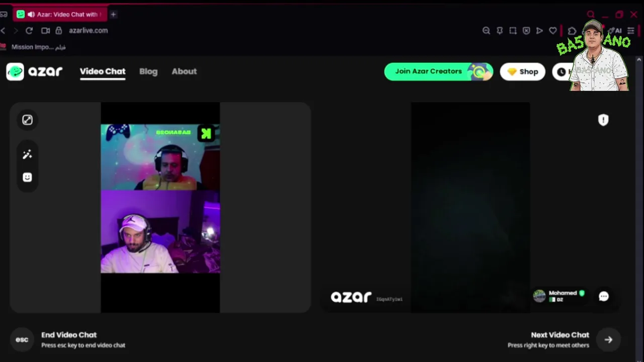Take a snapshot with the capture-area icon

coord(513,31)
